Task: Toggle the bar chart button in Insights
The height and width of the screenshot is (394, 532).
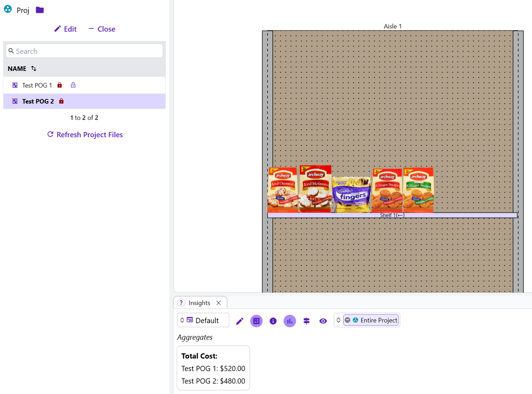Action: click(x=290, y=321)
